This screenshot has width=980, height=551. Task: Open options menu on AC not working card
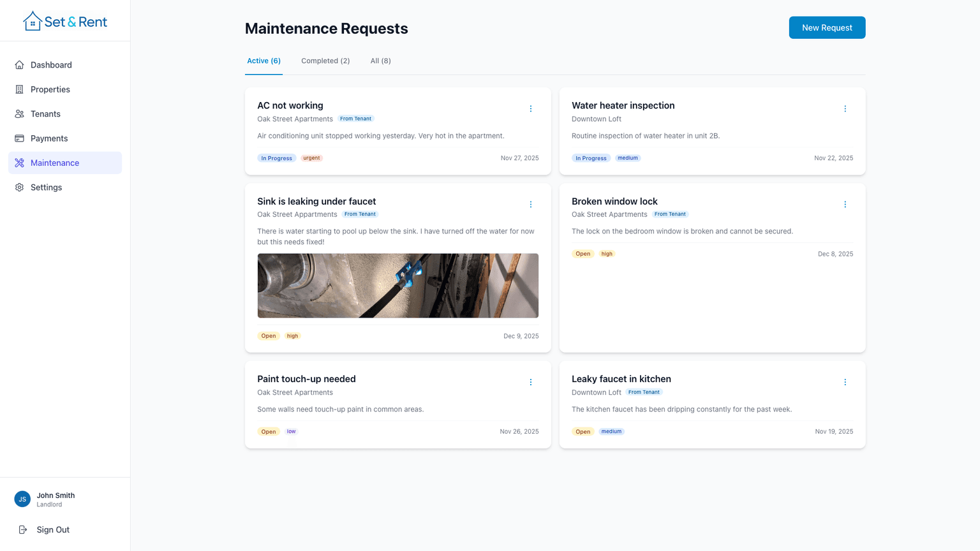[531, 108]
